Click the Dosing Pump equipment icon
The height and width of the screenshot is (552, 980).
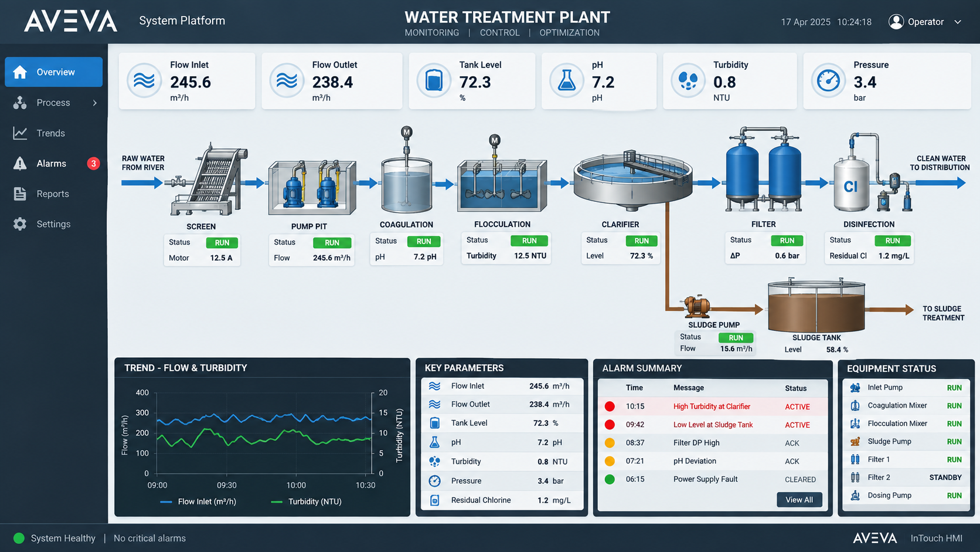point(855,496)
